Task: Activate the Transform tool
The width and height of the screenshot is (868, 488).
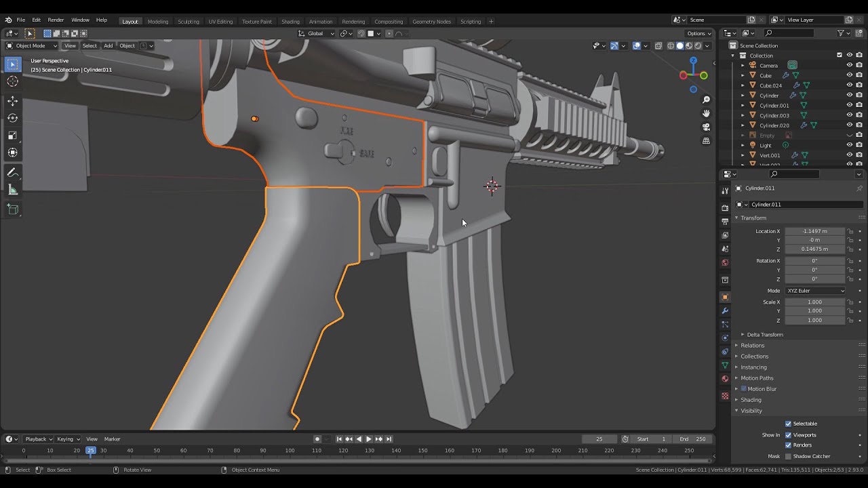Action: point(12,152)
